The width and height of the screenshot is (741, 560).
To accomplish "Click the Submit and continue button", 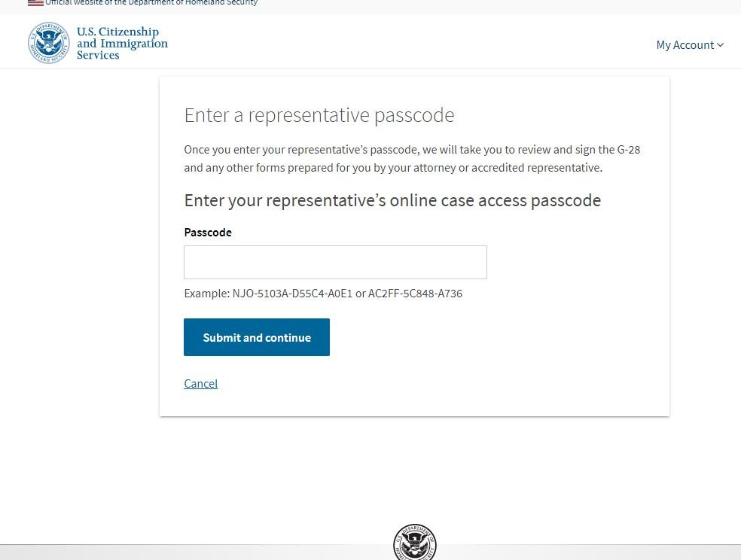I will [x=257, y=337].
